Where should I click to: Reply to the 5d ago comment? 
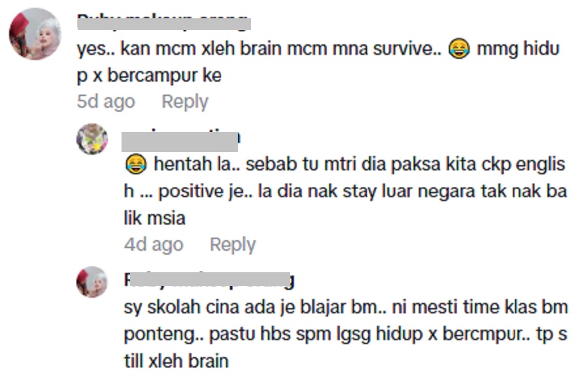tap(185, 102)
